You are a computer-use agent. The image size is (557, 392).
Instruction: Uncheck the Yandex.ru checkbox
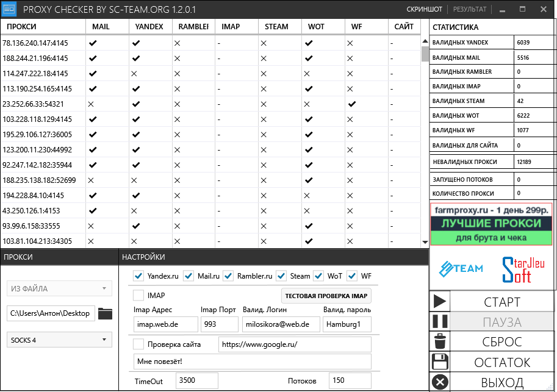click(x=138, y=276)
